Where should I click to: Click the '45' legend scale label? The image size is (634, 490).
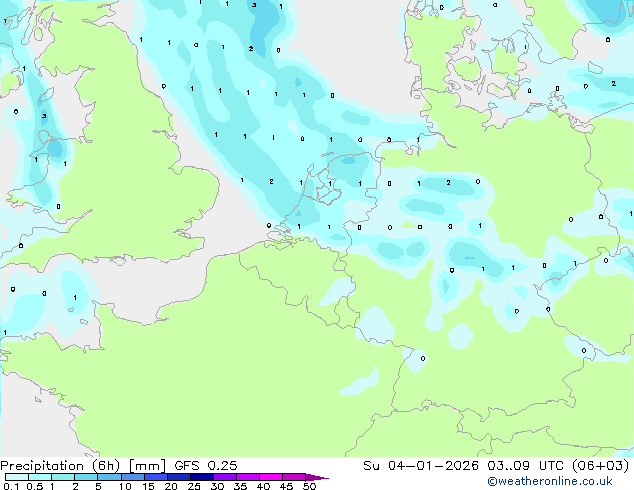point(286,486)
